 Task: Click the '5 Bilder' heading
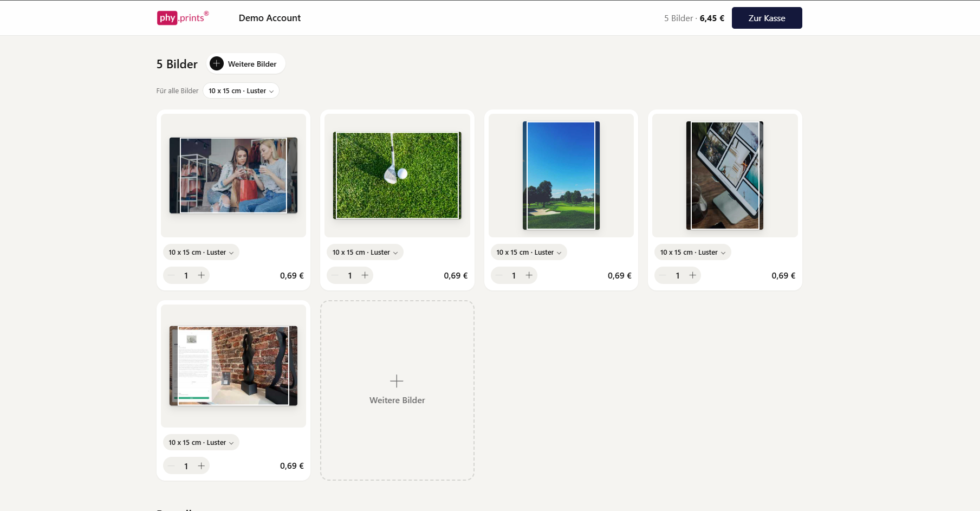point(177,64)
